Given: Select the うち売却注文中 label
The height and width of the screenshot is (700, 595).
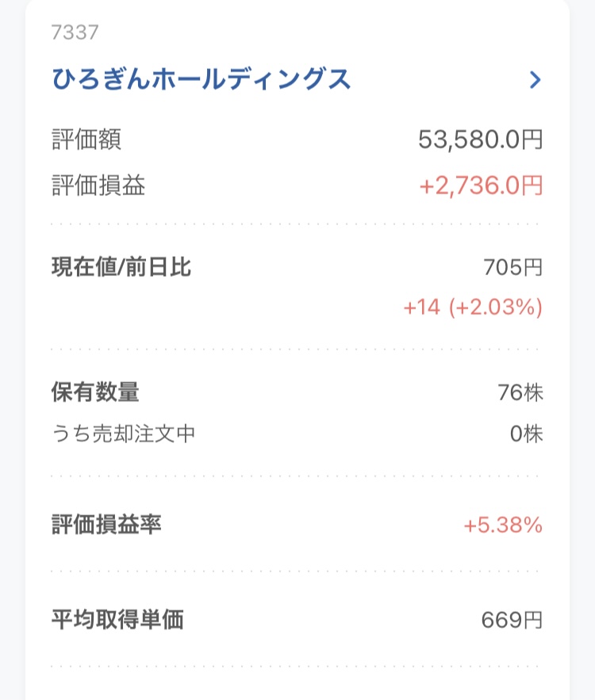Looking at the screenshot, I should (x=123, y=434).
